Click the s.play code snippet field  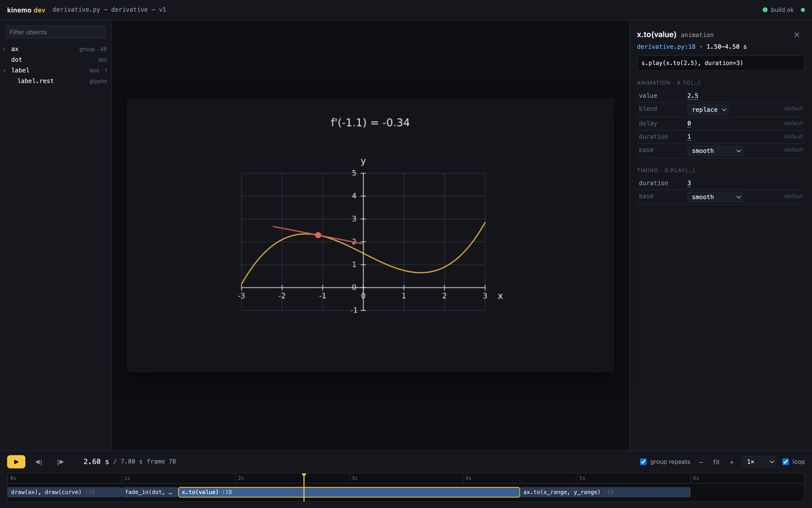pyautogui.click(x=721, y=63)
